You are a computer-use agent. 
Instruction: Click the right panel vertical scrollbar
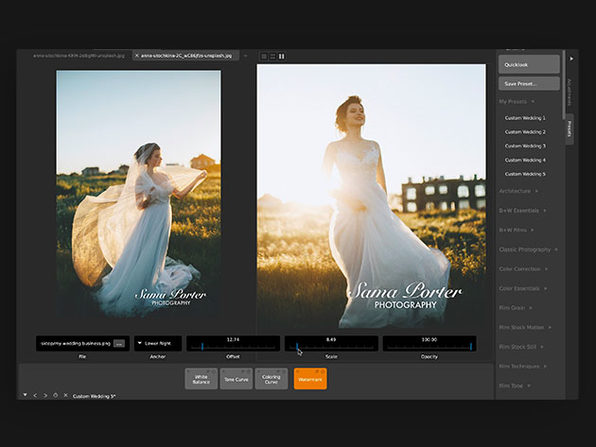tap(563, 85)
